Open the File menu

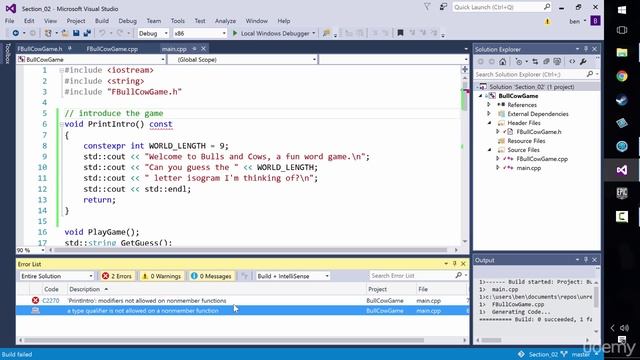[9, 21]
